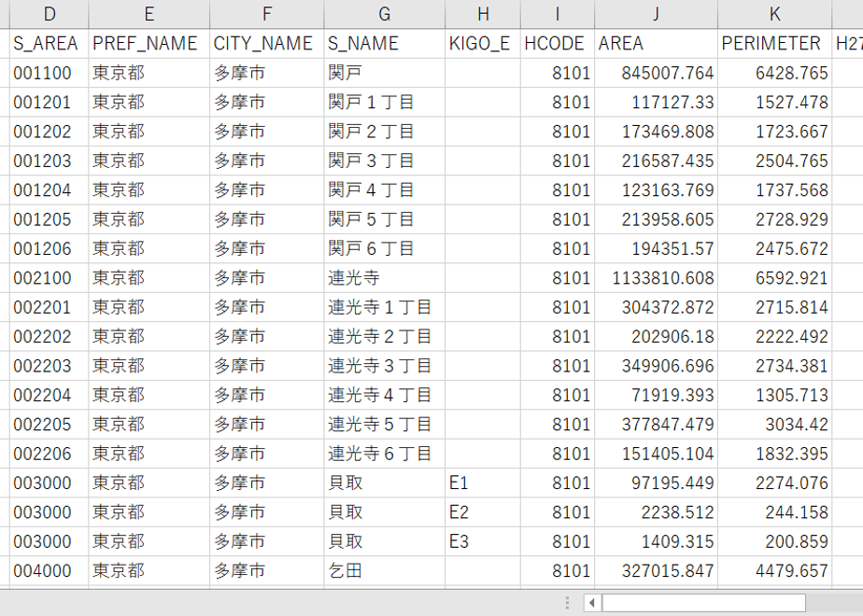
Task: Select column D header
Action: point(49,14)
